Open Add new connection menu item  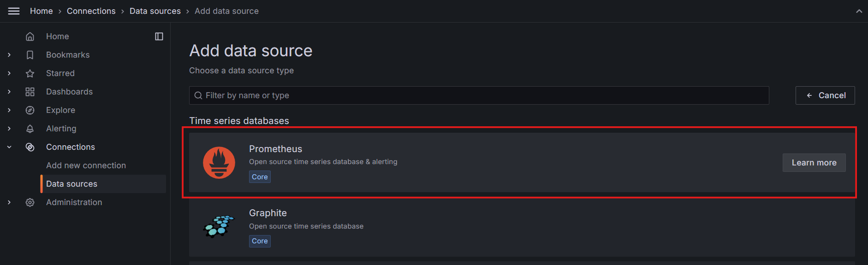(86, 165)
